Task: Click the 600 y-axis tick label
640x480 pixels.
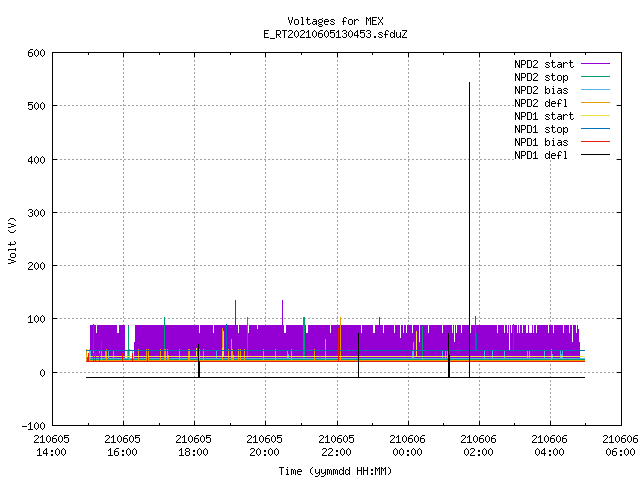Action: pyautogui.click(x=36, y=53)
